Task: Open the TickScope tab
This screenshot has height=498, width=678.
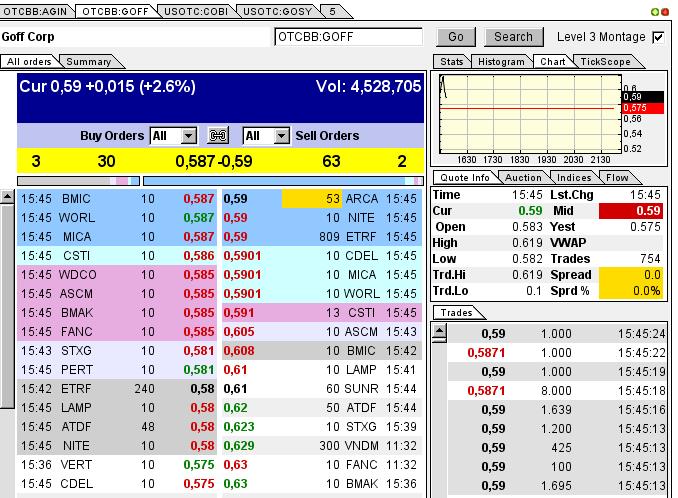Action: click(x=605, y=62)
